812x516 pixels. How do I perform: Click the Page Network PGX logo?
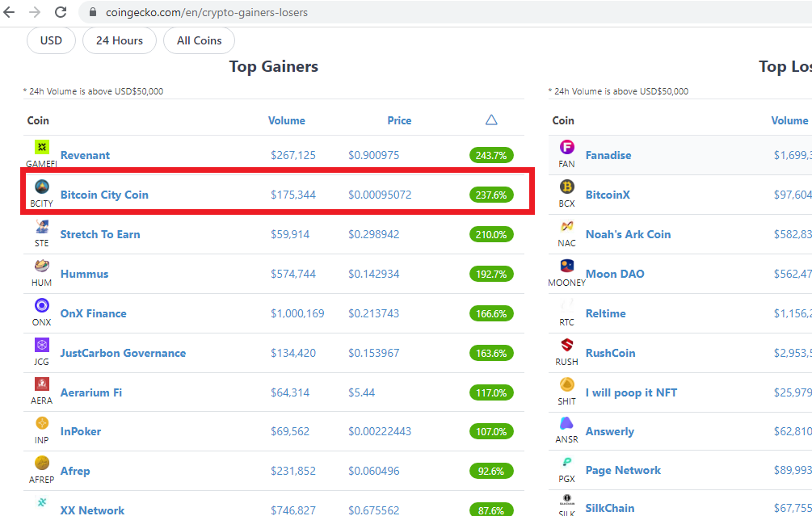[x=567, y=462]
